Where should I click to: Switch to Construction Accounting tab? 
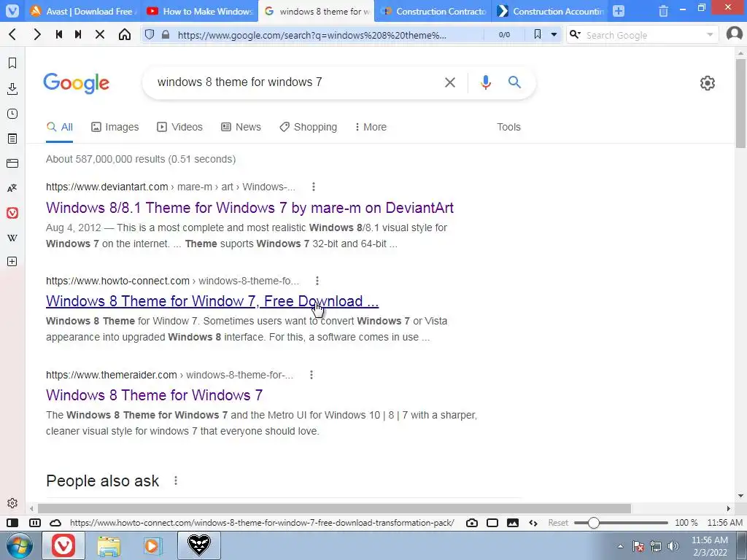[x=550, y=11]
